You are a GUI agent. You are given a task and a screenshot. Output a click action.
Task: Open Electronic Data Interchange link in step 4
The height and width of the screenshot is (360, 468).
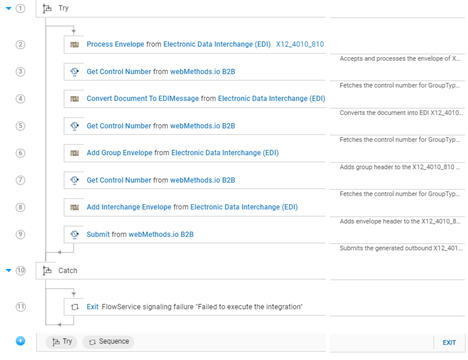272,99
